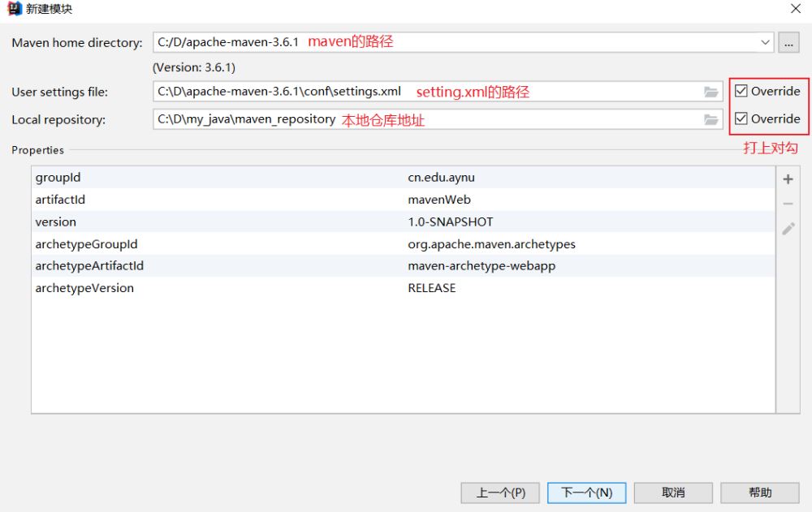This screenshot has height=512, width=812.
Task: Click into the Local repository path field
Action: coord(438,119)
